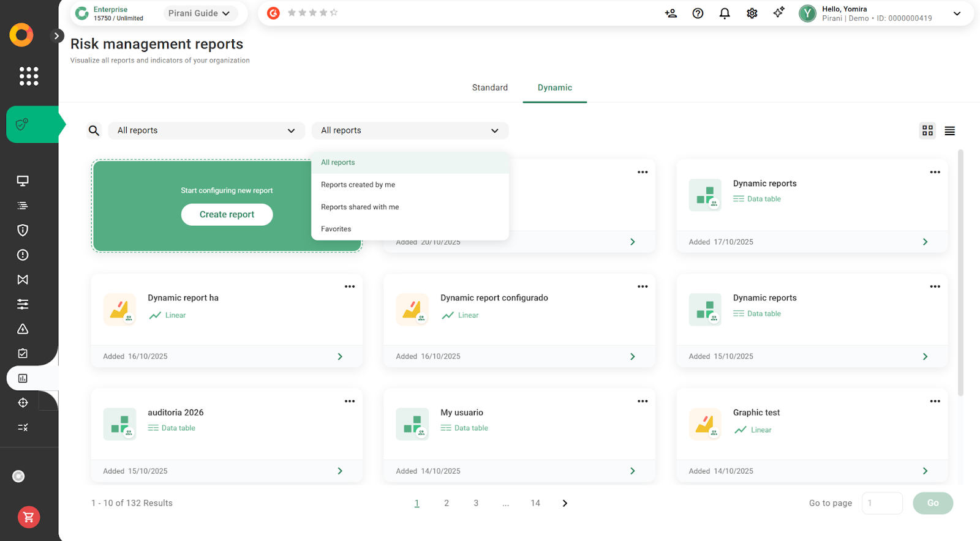Click the Go to page input field
The height and width of the screenshot is (541, 980).
(881, 503)
